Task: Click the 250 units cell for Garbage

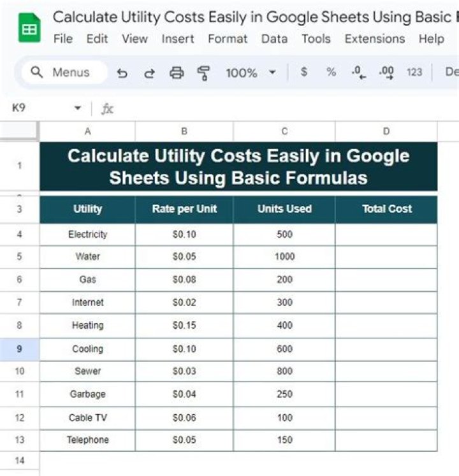Action: tap(284, 394)
